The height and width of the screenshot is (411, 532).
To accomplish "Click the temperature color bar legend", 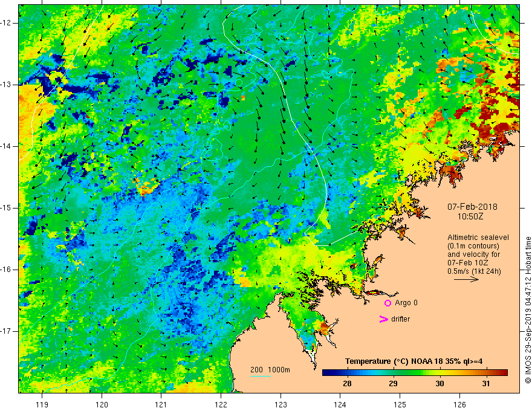I will (x=415, y=373).
